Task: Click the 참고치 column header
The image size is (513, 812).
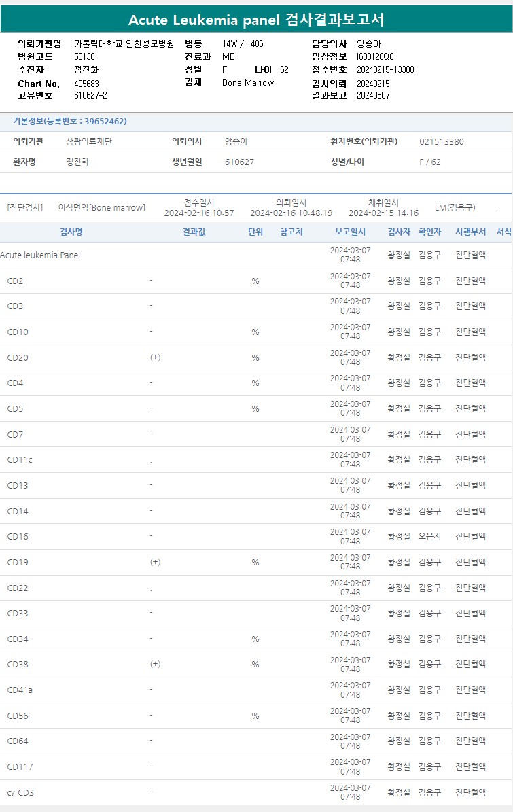Action: [291, 232]
